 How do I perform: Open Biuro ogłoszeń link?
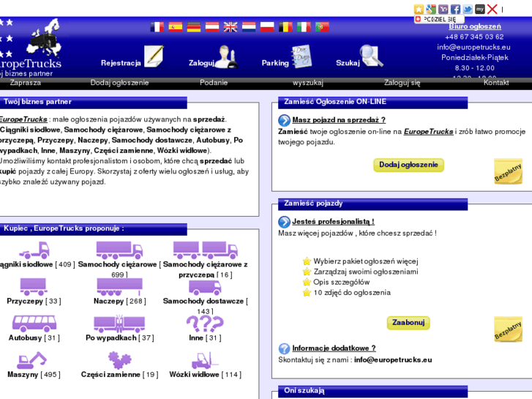475,26
